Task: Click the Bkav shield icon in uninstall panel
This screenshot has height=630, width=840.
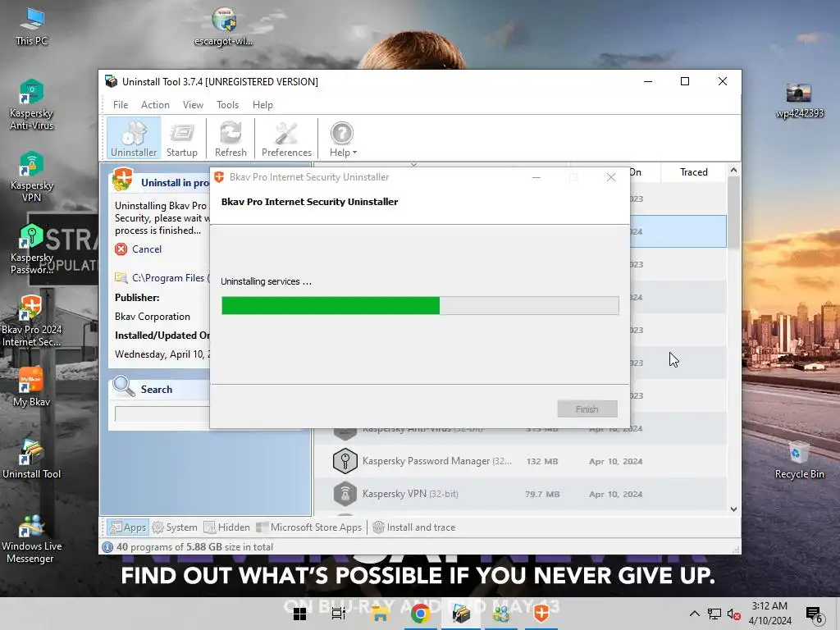Action: point(122,180)
